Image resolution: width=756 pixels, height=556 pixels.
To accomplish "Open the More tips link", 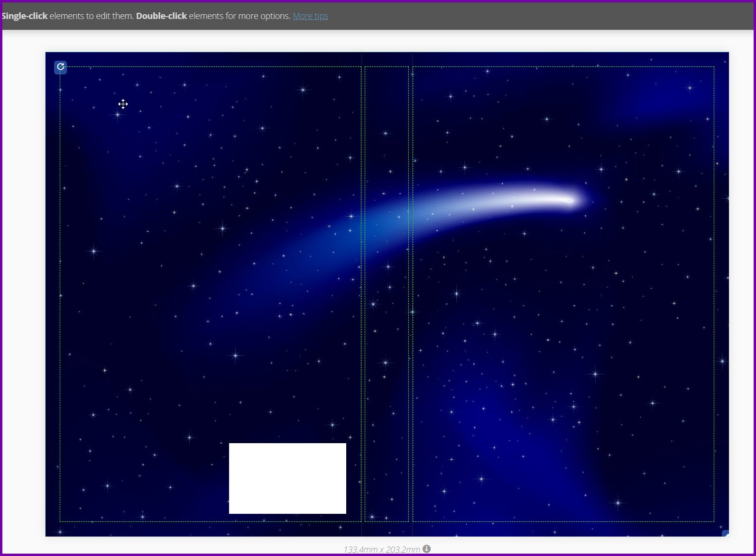I will pyautogui.click(x=310, y=16).
